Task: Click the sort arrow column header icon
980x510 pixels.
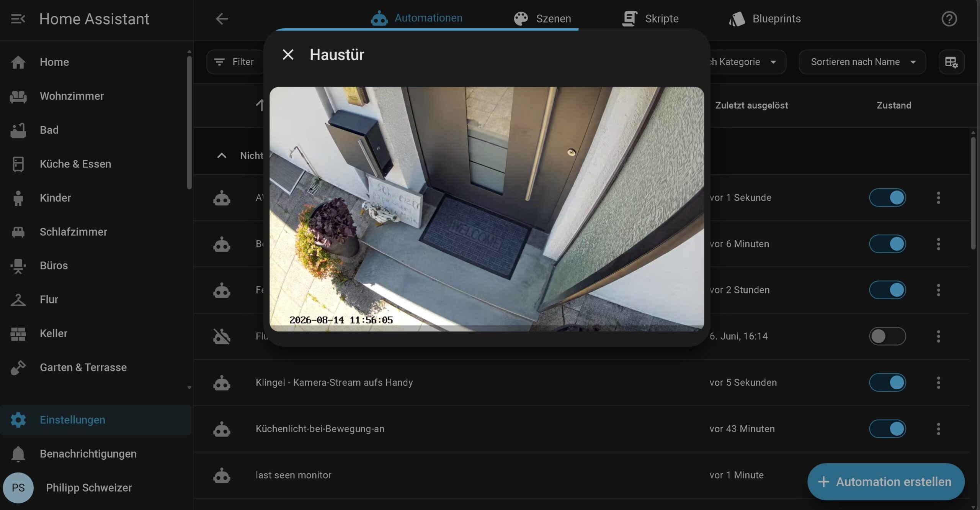Action: (260, 105)
